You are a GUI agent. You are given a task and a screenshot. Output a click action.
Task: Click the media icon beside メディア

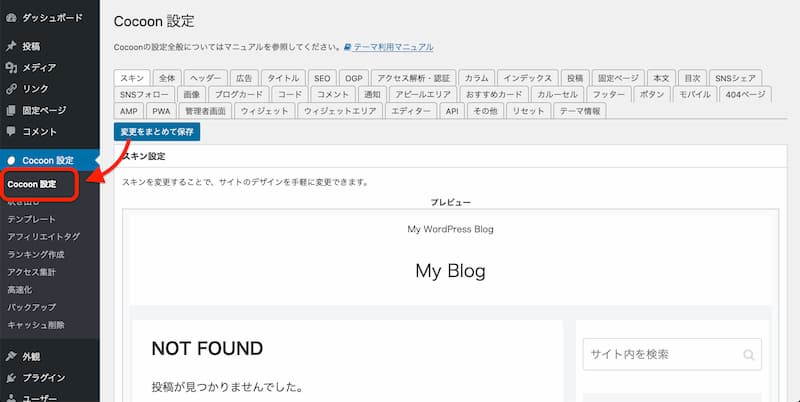(x=11, y=67)
